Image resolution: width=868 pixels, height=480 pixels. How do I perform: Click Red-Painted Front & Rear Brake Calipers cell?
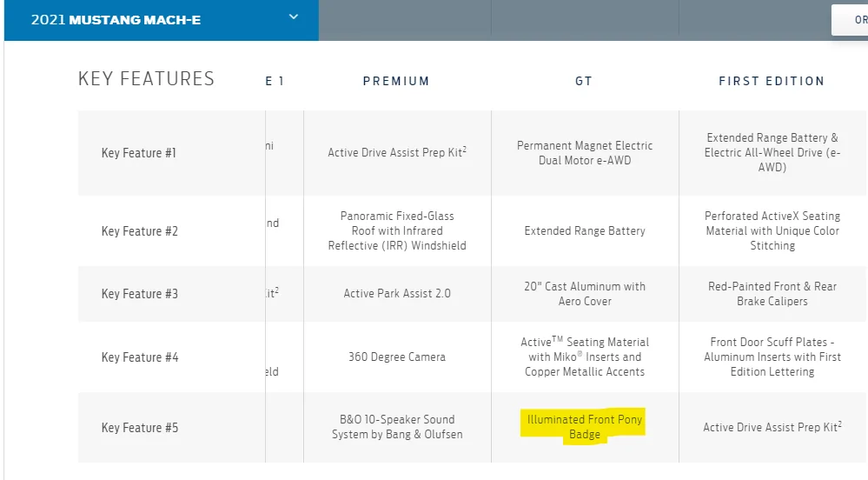pos(772,294)
